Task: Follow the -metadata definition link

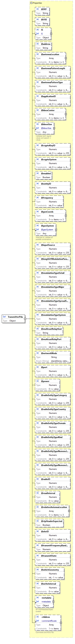Action: (46, 601)
